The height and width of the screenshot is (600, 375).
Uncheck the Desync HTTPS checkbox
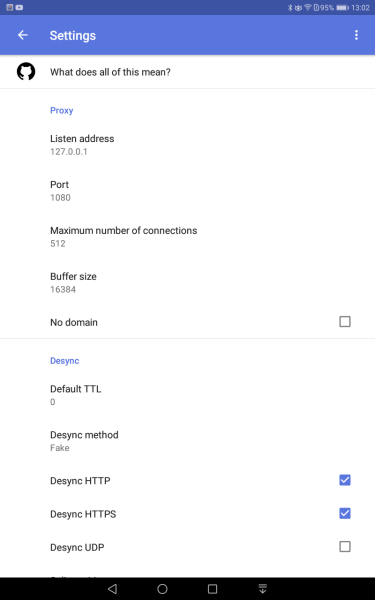tap(345, 514)
